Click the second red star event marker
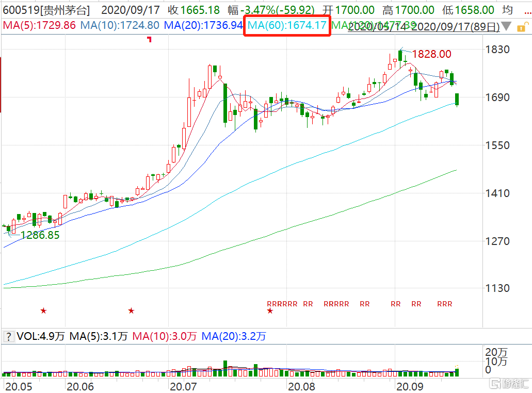 (131, 310)
